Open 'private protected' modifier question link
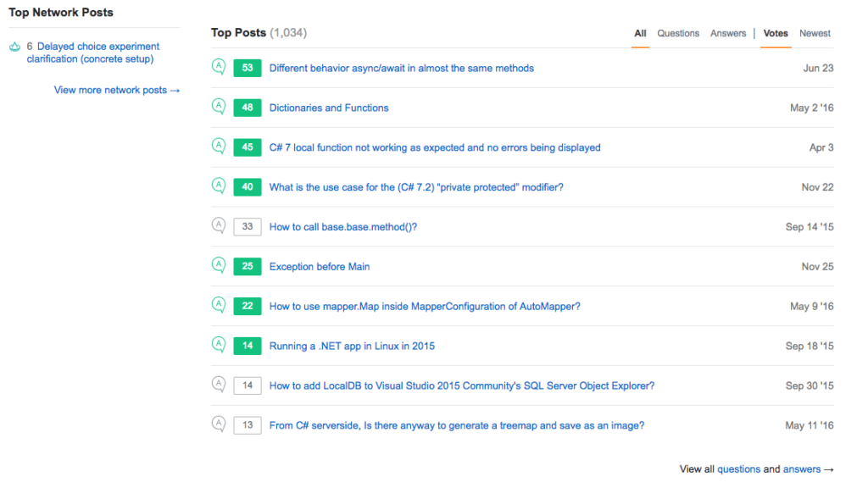 pos(416,187)
